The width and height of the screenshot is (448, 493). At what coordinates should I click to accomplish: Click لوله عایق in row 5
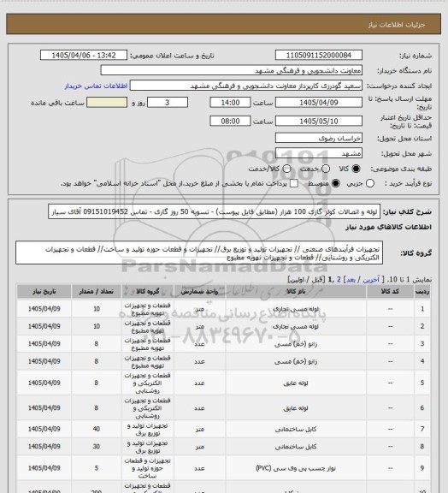(296, 383)
